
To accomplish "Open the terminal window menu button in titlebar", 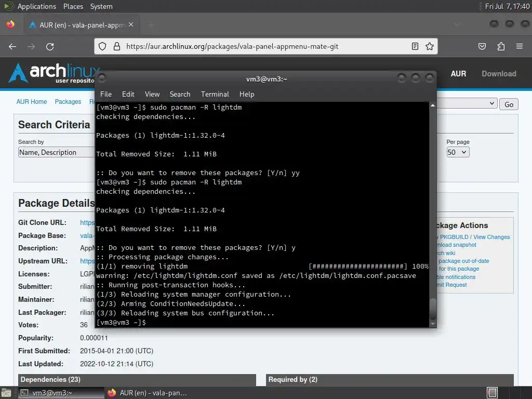I will click(x=102, y=78).
